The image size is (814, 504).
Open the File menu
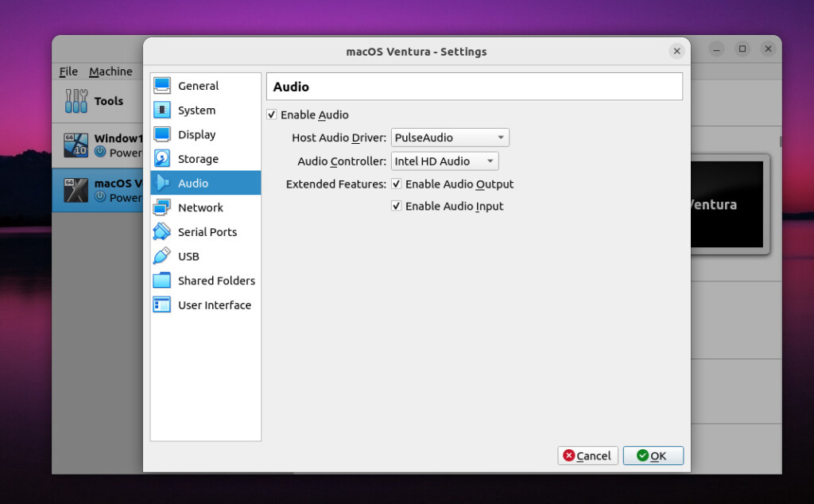point(68,72)
